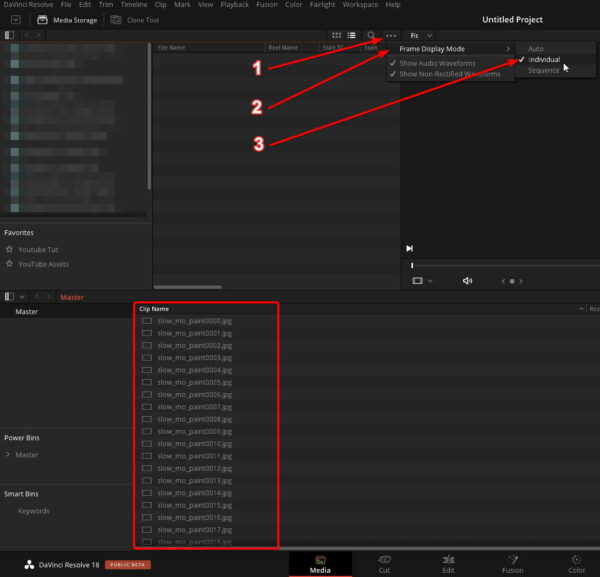Click Master breadcrumb in red
The image size is (600, 577).
72,297
